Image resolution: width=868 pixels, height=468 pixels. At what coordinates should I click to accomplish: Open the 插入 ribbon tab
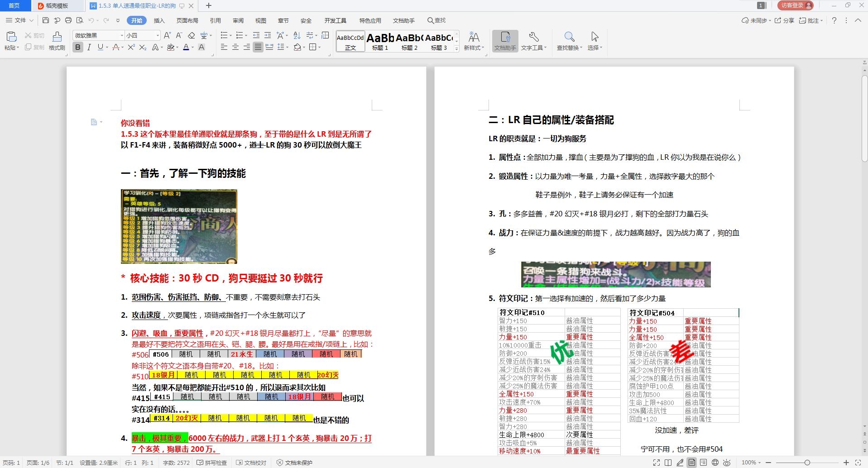tap(159, 20)
